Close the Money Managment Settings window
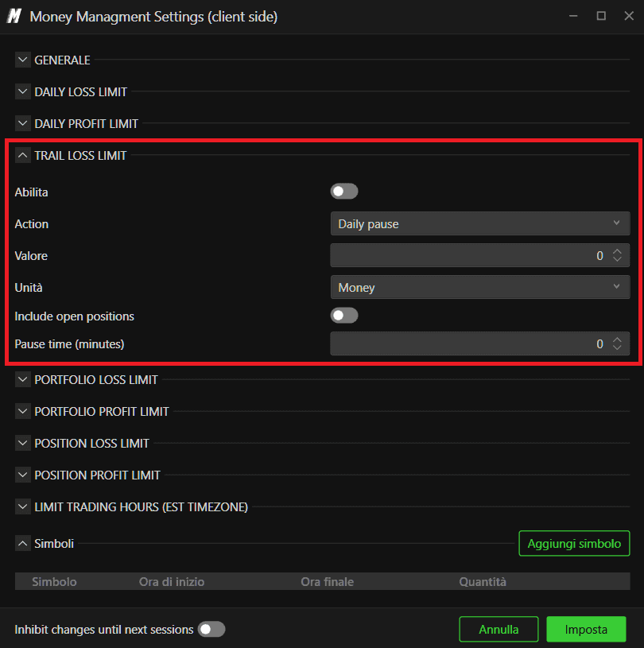 click(x=629, y=16)
